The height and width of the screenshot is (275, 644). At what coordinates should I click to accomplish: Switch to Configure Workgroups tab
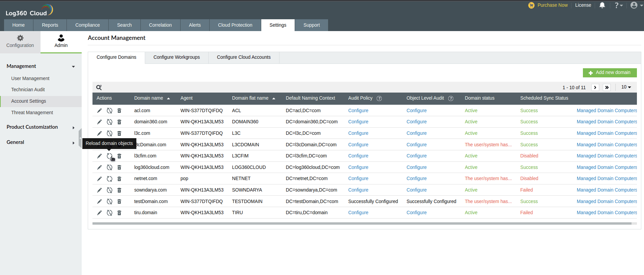(177, 57)
